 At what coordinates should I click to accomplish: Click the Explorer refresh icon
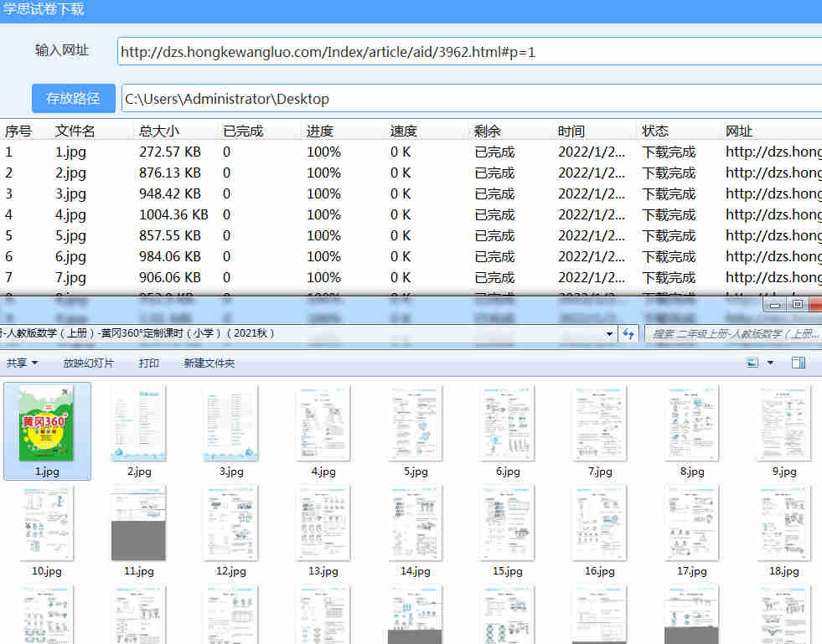(x=628, y=334)
